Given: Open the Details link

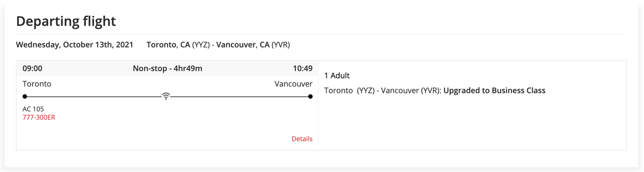Looking at the screenshot, I should 302,139.
